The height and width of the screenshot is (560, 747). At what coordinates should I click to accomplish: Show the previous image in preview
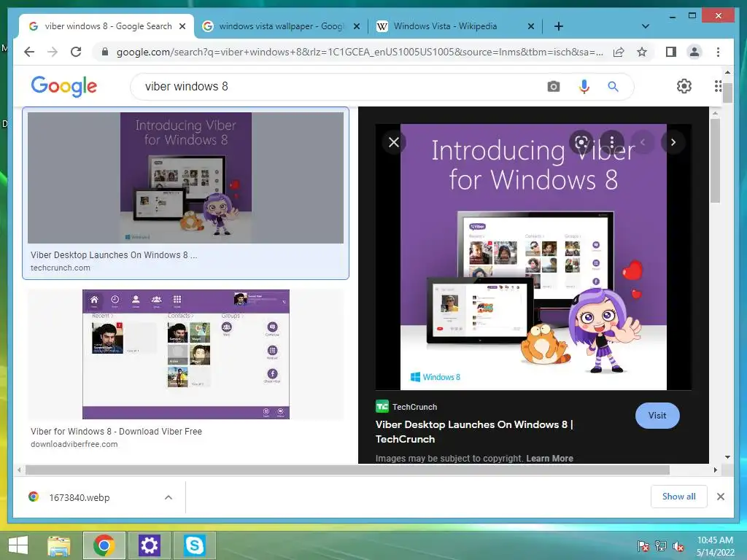643,142
